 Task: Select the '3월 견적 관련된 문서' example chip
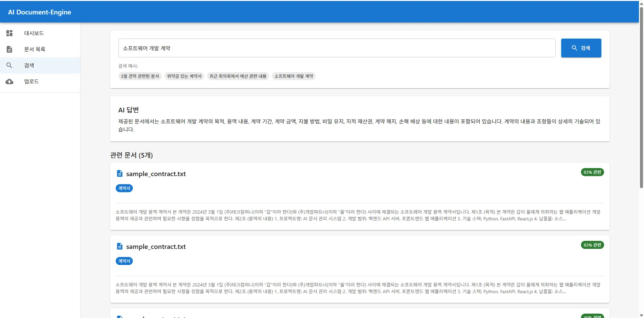140,76
